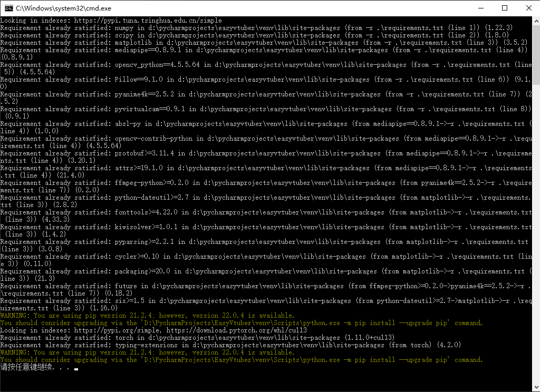Click the scrollbar down arrow
The image size is (540, 392).
(x=536, y=387)
